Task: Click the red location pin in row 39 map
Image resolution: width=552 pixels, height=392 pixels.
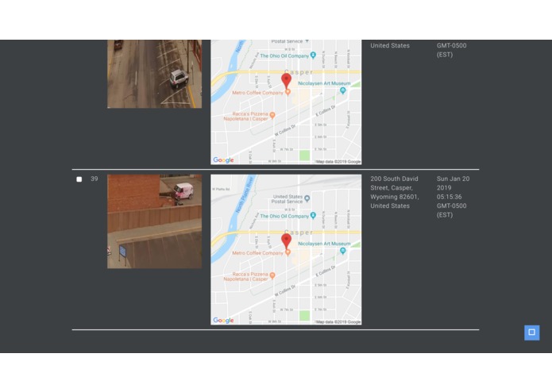Action: pos(287,241)
